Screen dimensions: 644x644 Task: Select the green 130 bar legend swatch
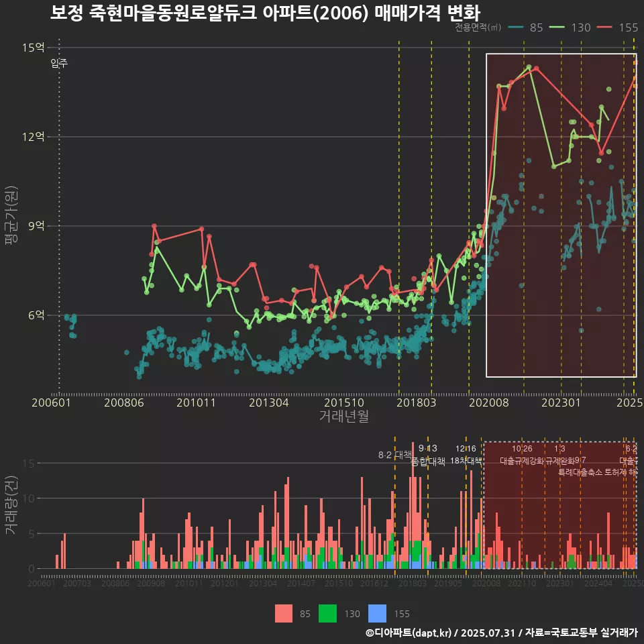[x=327, y=614]
